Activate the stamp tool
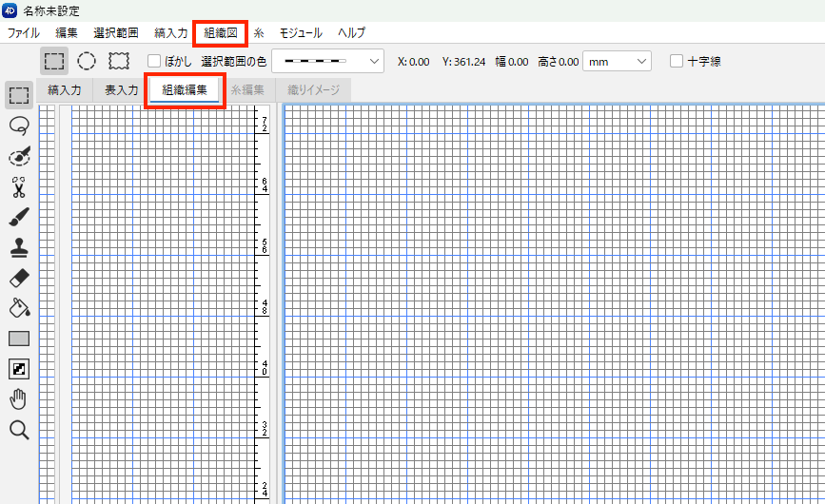825x504 pixels. coord(19,247)
